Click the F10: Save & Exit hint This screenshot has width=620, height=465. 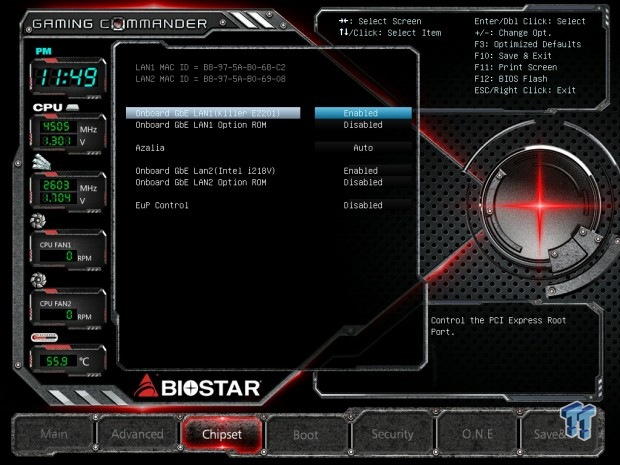pyautogui.click(x=513, y=56)
